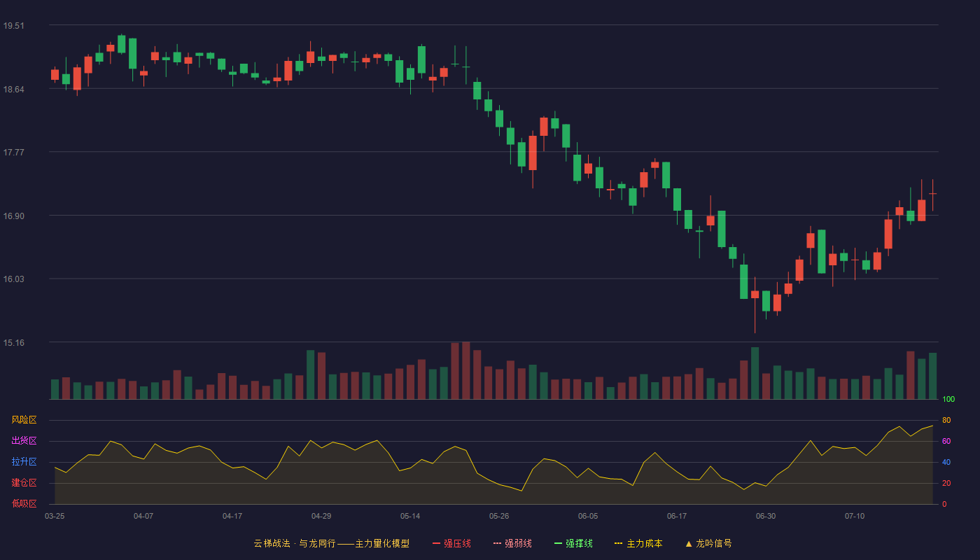Click the 18.64 price axis label
980x560 pixels.
point(13,90)
